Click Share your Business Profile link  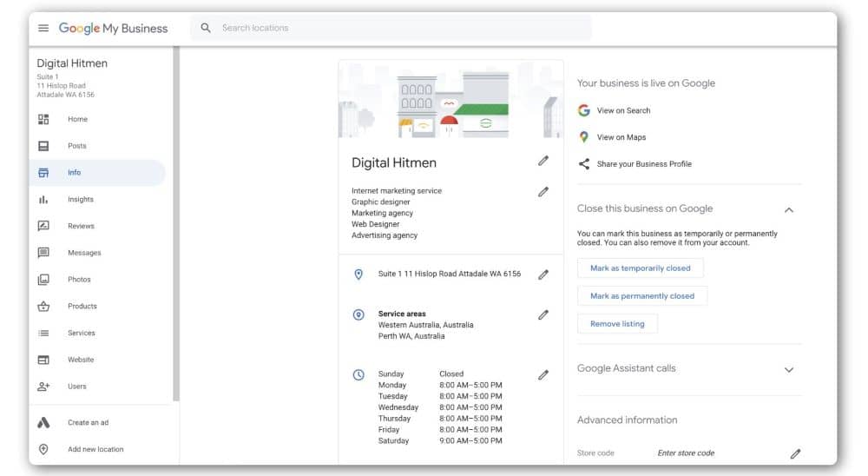[x=644, y=164]
